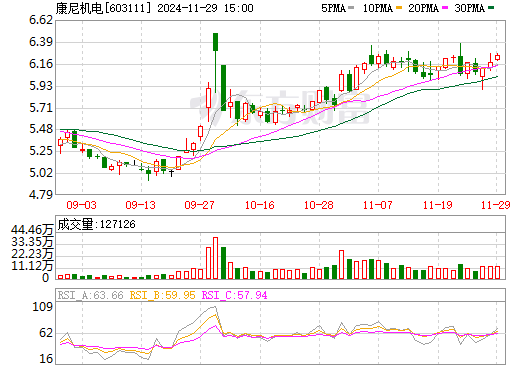Click the 20PMA magenta legend swatch
Image resolution: width=520 pixels, height=365 pixels.
pos(445,8)
